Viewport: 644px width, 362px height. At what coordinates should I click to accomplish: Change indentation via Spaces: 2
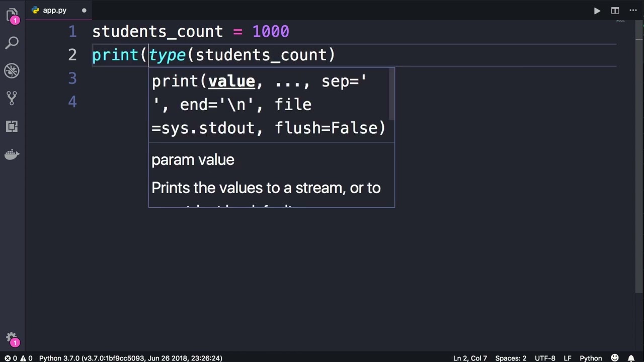[511, 358]
